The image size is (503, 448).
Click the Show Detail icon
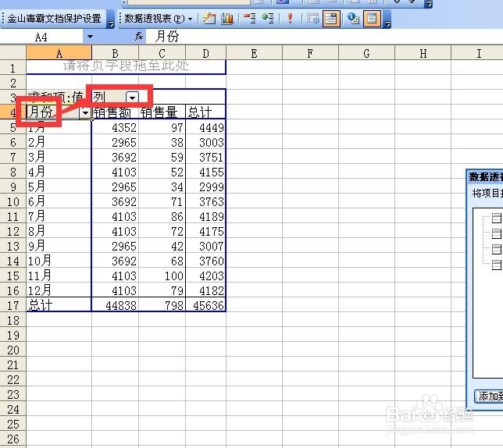pyautogui.click(x=268, y=19)
